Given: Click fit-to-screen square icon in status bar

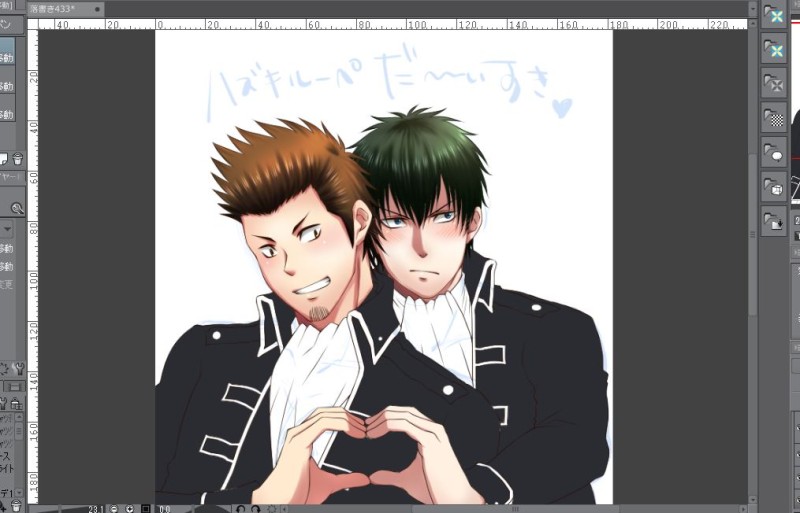Looking at the screenshot, I should pyautogui.click(x=145, y=509).
